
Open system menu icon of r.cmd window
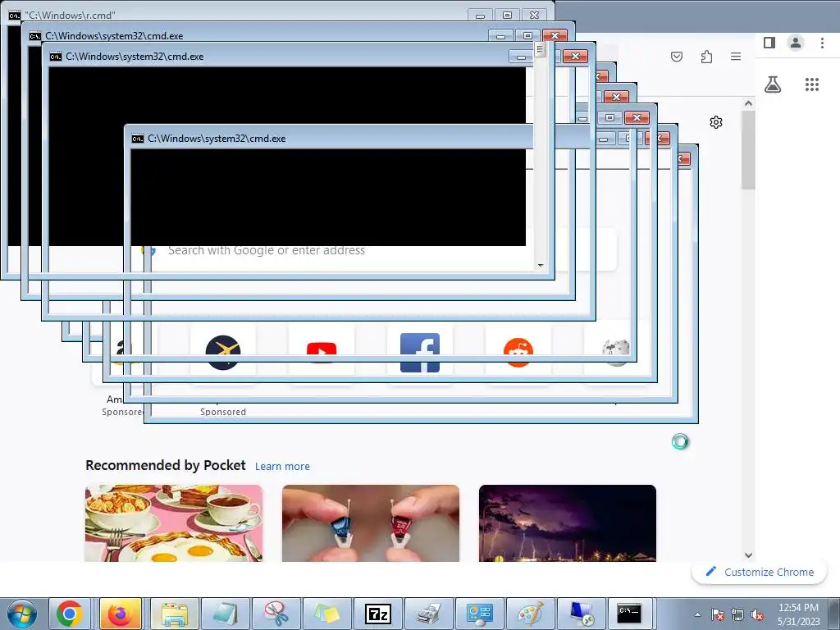point(15,15)
